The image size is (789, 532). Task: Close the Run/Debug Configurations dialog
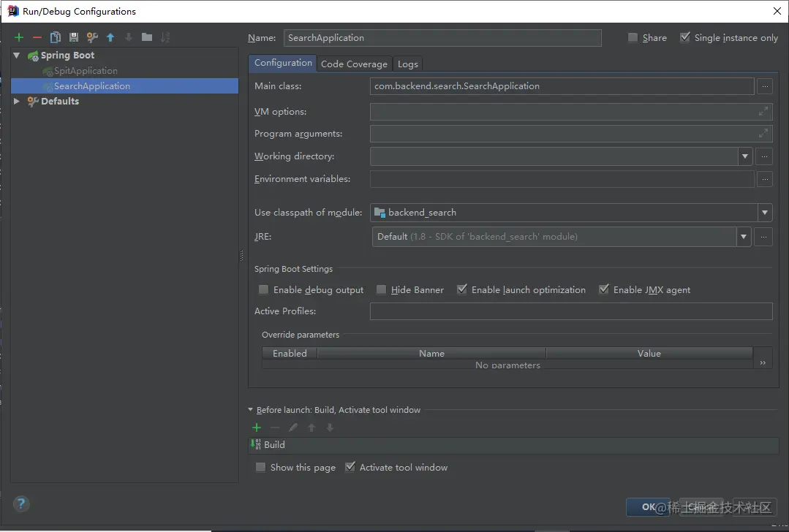click(777, 11)
